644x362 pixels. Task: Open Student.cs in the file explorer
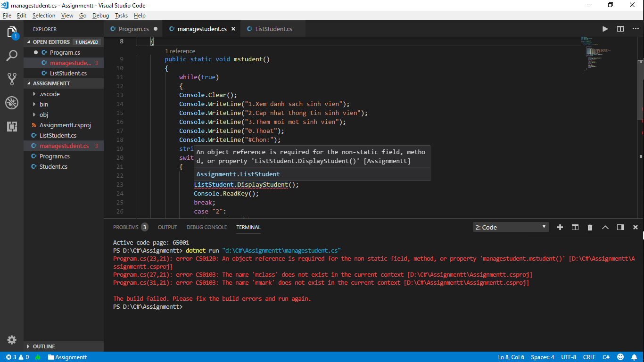point(53,166)
